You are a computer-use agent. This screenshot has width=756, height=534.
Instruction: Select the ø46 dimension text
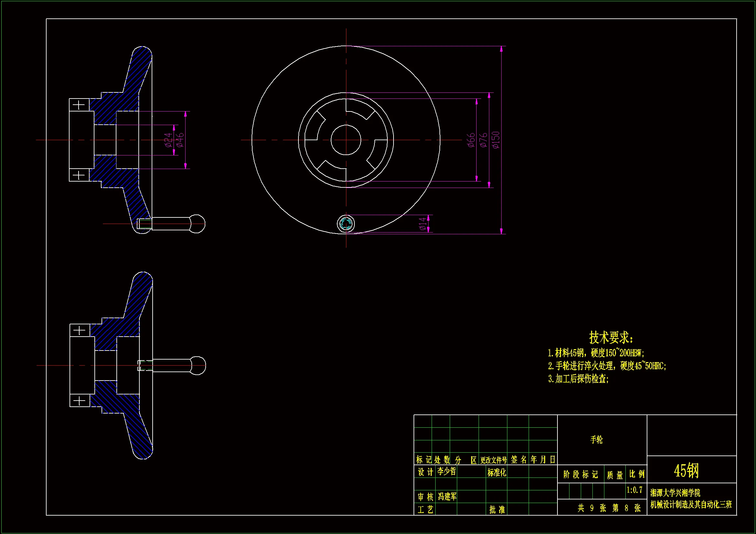pos(180,140)
